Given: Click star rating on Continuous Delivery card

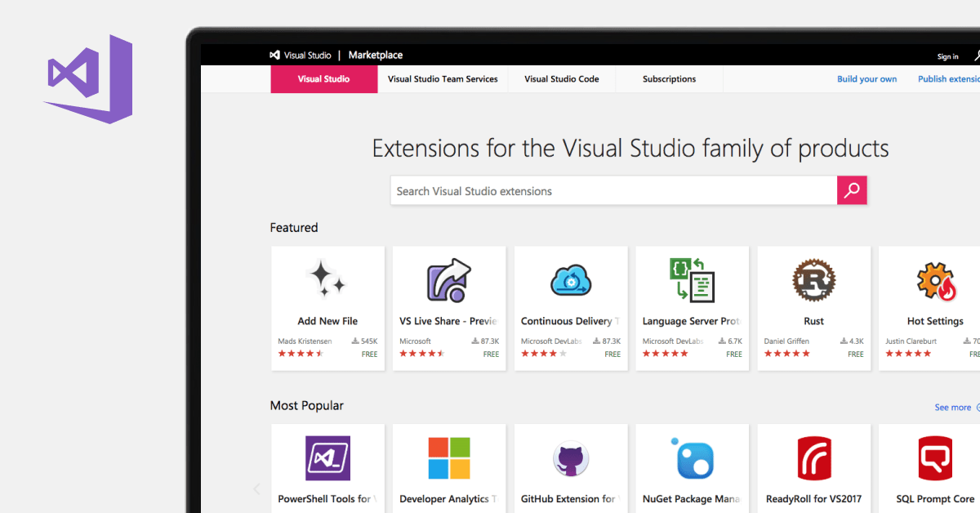Looking at the screenshot, I should point(544,354).
